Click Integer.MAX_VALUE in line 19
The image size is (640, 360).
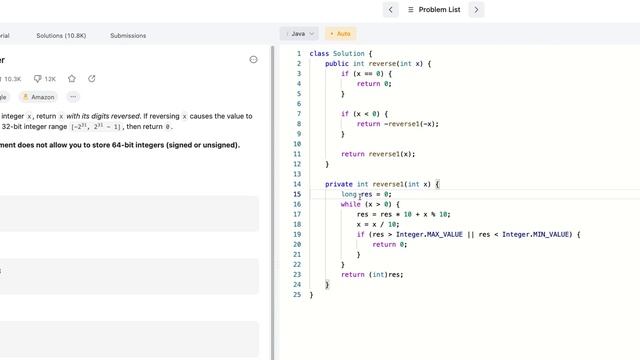click(x=429, y=235)
